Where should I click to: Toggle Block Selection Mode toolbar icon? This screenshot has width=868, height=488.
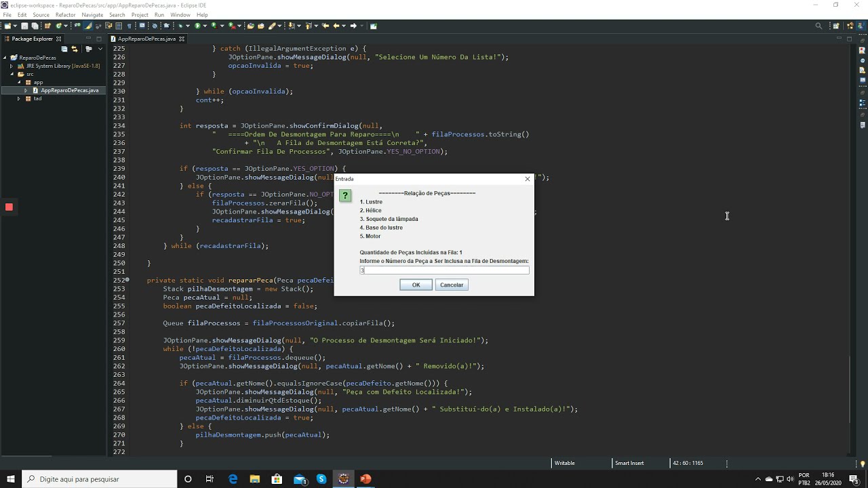coord(119,26)
